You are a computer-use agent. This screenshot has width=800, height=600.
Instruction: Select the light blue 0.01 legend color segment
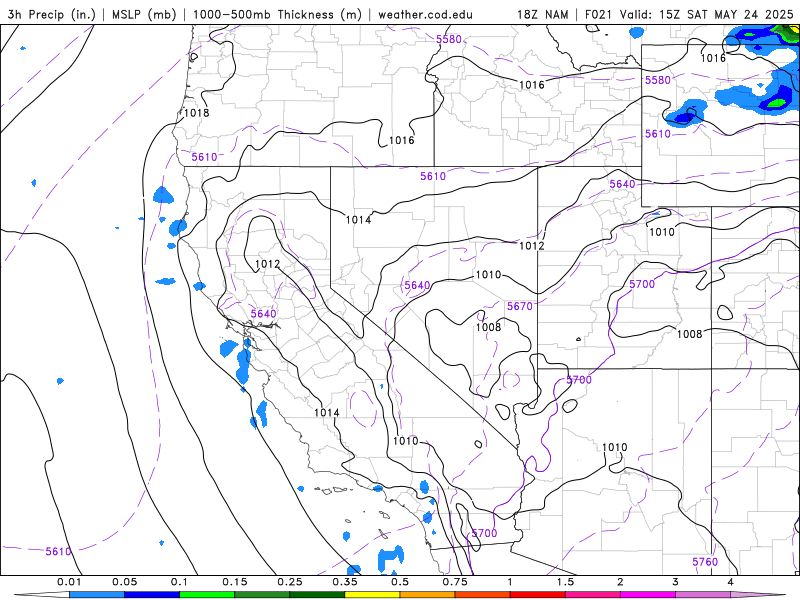pyautogui.click(x=96, y=595)
